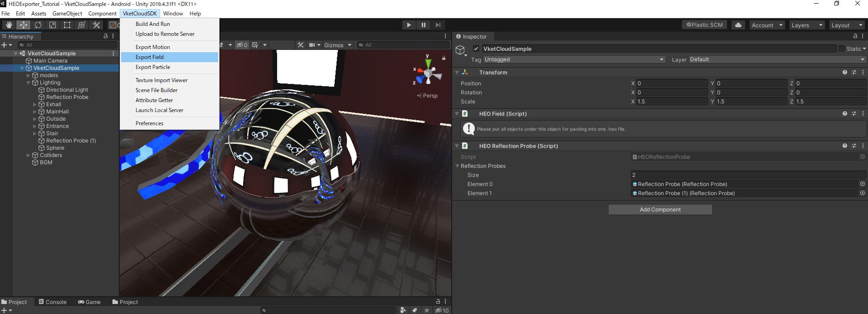Select Directional Light in Hierarchy
Viewport: 868px width, 314px height.
click(67, 90)
